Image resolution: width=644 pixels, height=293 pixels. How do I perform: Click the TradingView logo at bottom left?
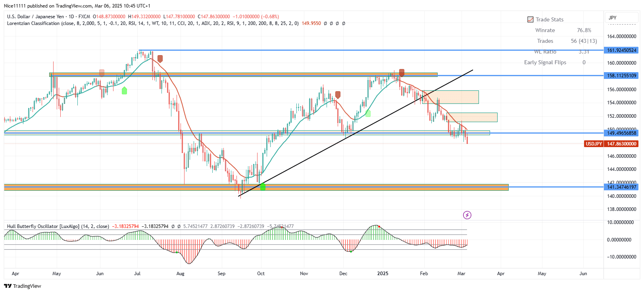pos(23,286)
